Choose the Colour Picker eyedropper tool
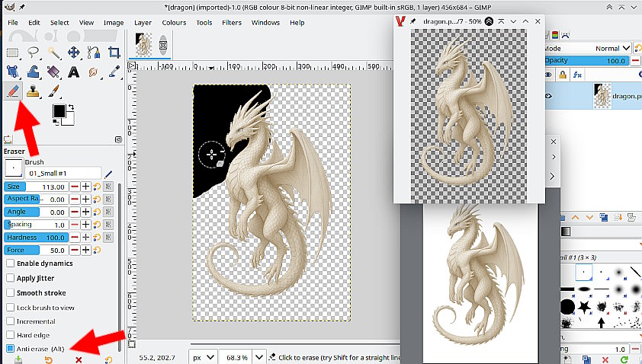 tap(114, 72)
